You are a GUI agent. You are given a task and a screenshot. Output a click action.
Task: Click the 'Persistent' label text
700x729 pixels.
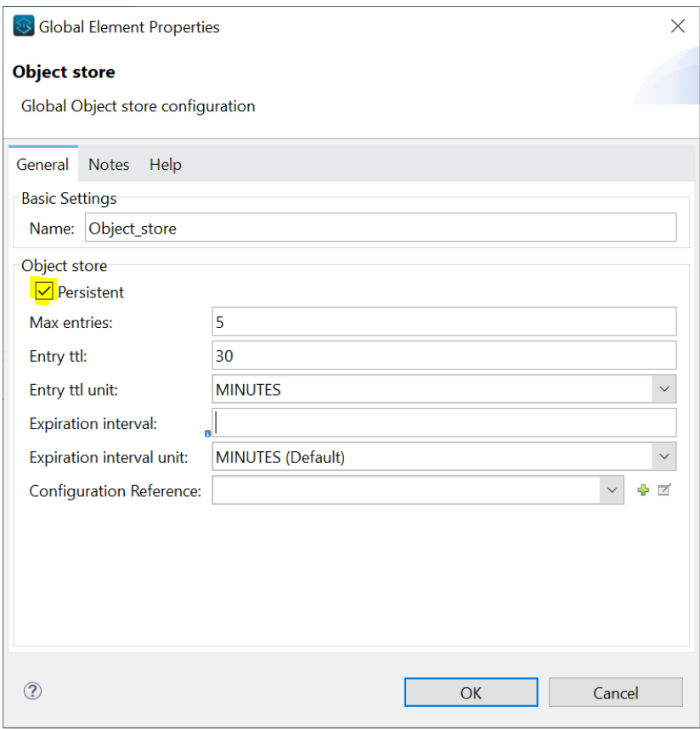91,292
